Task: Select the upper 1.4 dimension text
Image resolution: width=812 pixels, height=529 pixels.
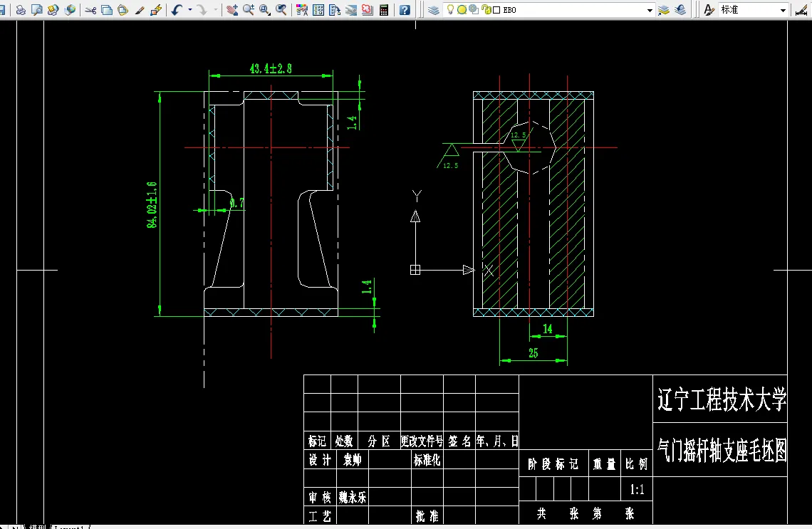Action: pos(352,122)
